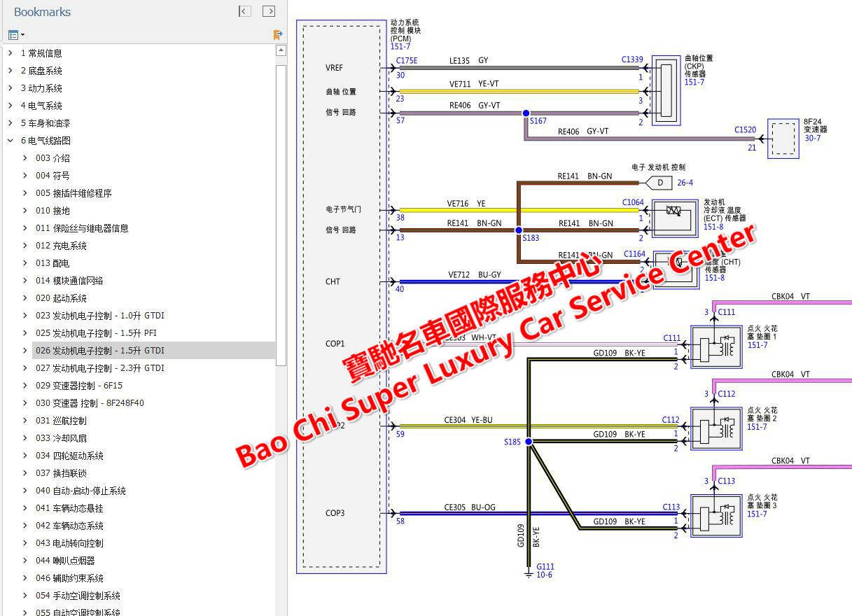This screenshot has width=852, height=616.
Task: Click the right arrow navigation icon
Action: (269, 11)
